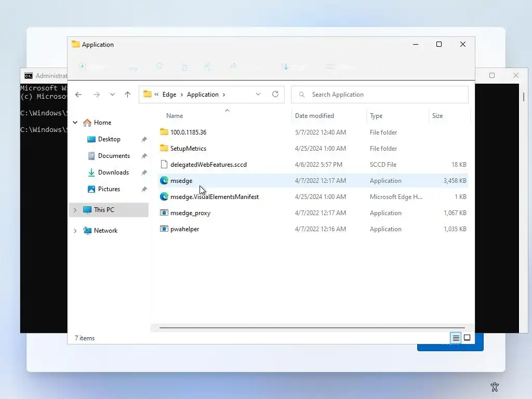
Task: Click the folder icon in Application title bar
Action: click(x=76, y=44)
